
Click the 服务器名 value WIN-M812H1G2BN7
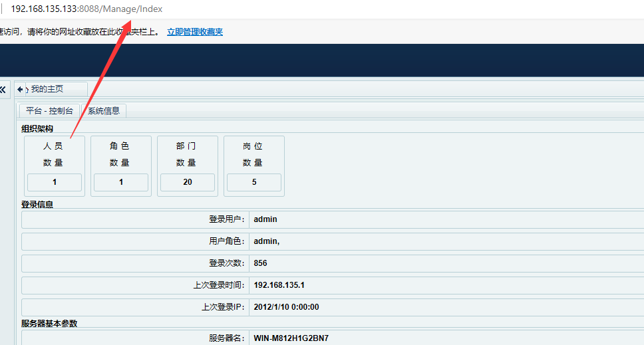[x=291, y=338]
